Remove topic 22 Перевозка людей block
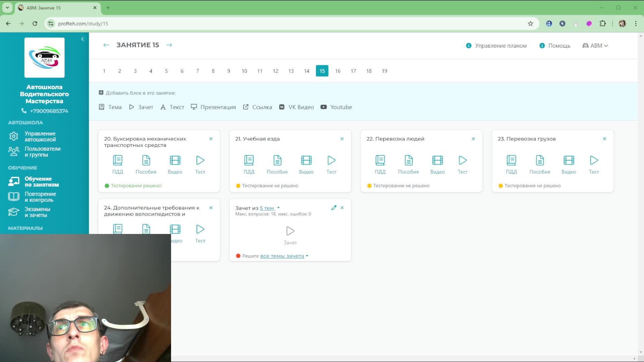 point(473,139)
